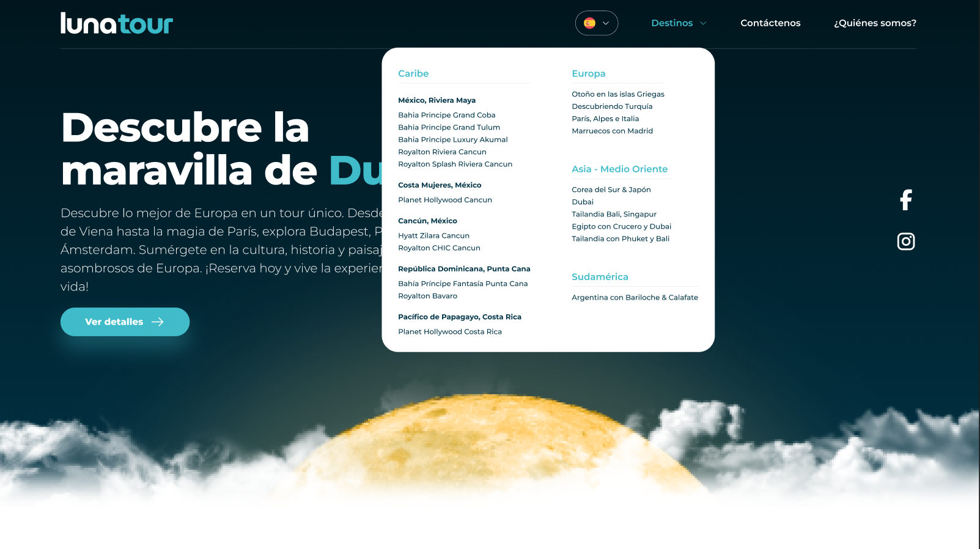The height and width of the screenshot is (549, 980).
Task: Select Hyatt Zilara Cancun
Action: [434, 235]
